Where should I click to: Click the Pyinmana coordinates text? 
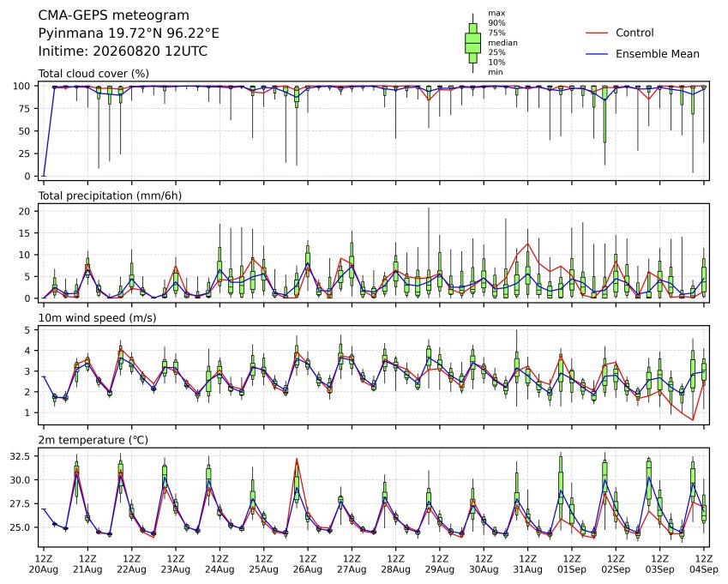[x=129, y=33]
